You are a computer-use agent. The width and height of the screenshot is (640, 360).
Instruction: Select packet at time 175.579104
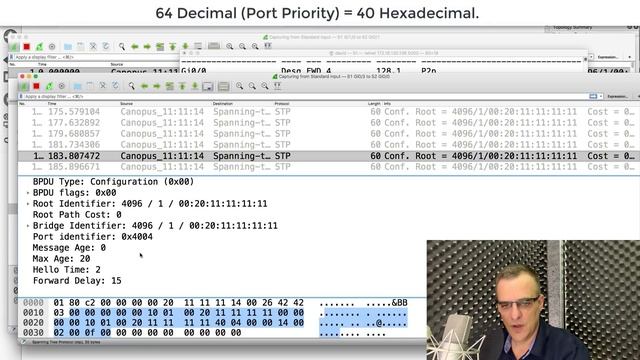pyautogui.click(x=329, y=112)
